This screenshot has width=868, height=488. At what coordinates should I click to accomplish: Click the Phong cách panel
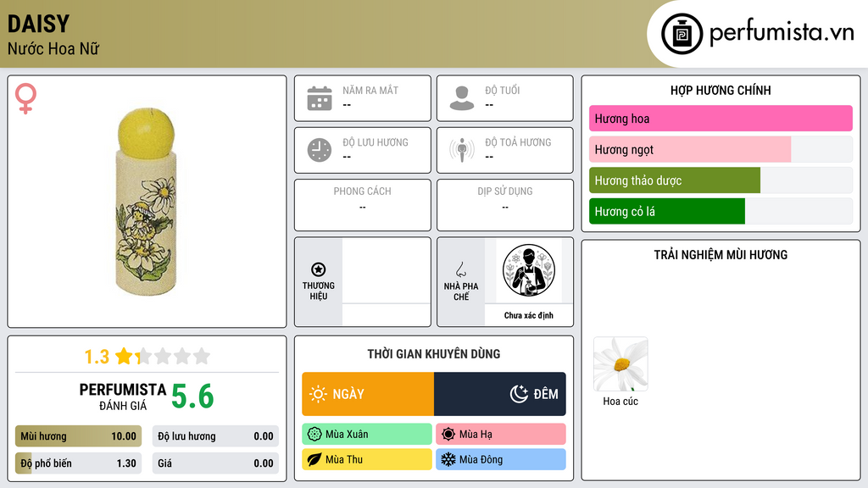coord(363,205)
